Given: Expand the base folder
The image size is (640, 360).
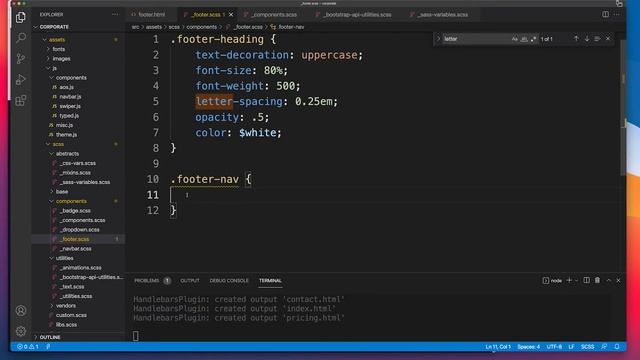Looking at the screenshot, I should (62, 191).
